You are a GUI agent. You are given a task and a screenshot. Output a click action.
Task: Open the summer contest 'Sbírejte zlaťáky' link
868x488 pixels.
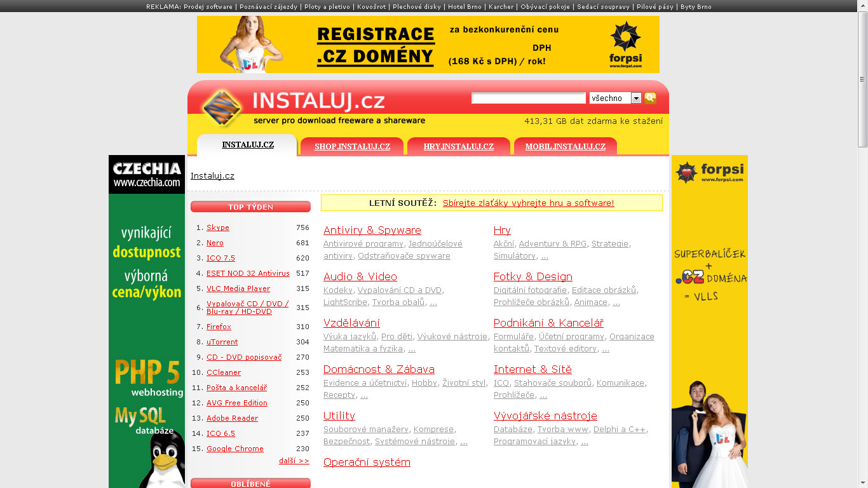[x=528, y=203]
